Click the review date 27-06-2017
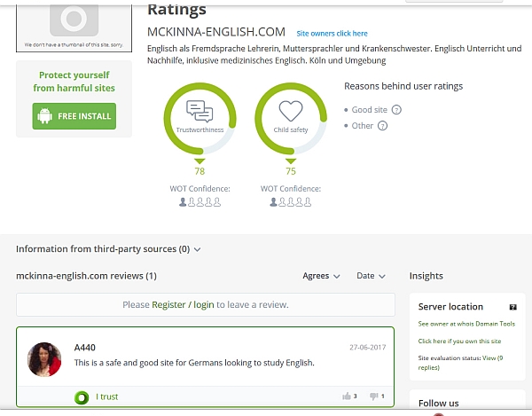Image resolution: width=532 pixels, height=416 pixels. [x=367, y=347]
